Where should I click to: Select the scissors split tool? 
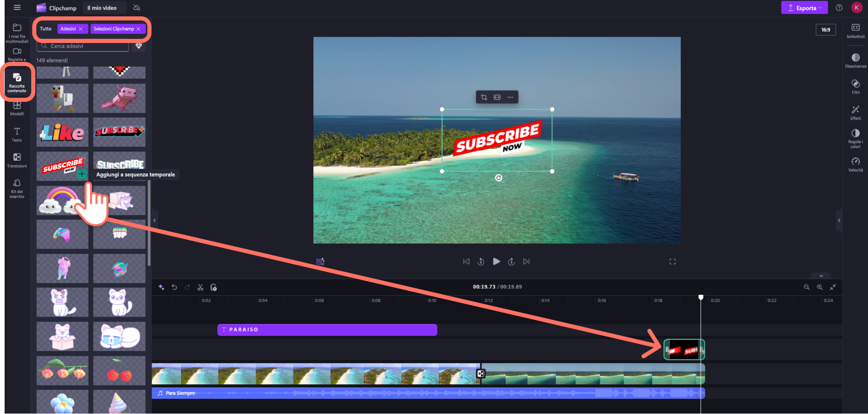click(201, 287)
